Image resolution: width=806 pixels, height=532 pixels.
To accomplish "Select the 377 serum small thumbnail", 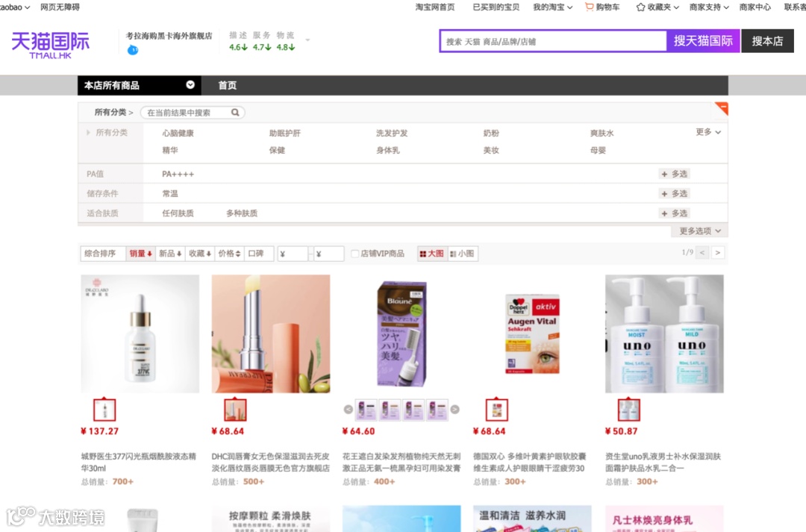I will tap(104, 410).
